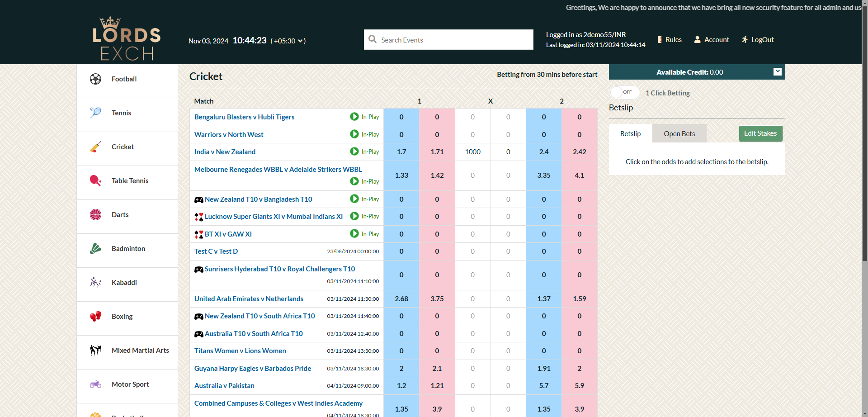Viewport: 868px width, 417px height.
Task: Click the Tennis racket icon
Action: tap(95, 113)
